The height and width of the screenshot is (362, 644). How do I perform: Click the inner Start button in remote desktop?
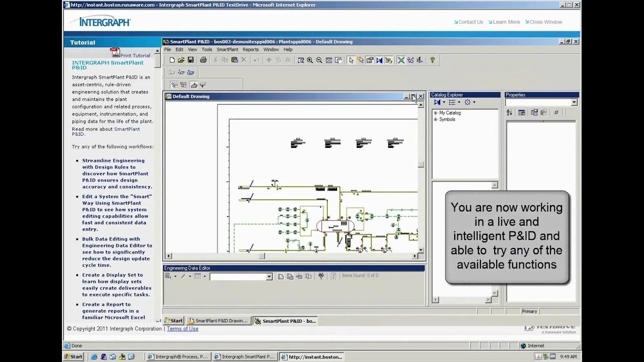(174, 321)
